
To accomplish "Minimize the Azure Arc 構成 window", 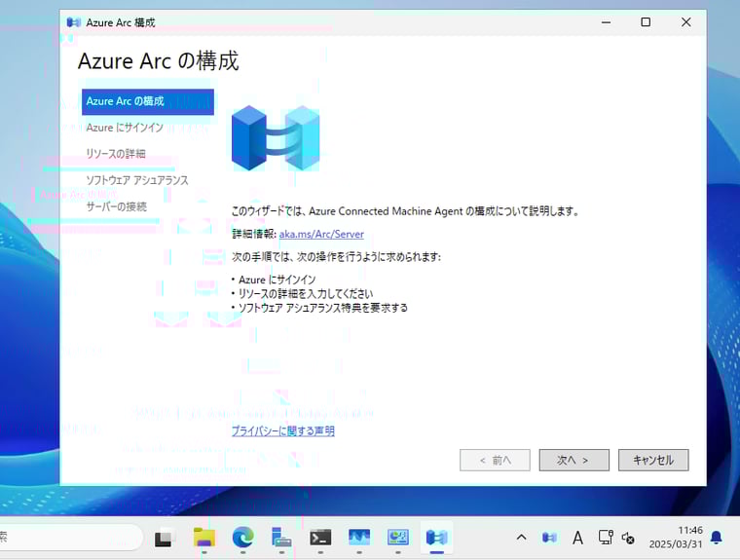I will [x=606, y=22].
